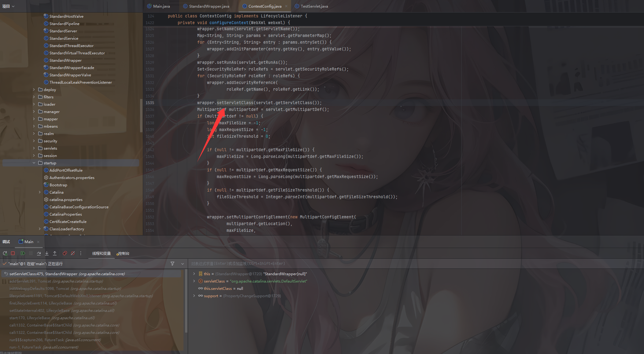
Task: Resume program execution
Action: tap(23, 253)
